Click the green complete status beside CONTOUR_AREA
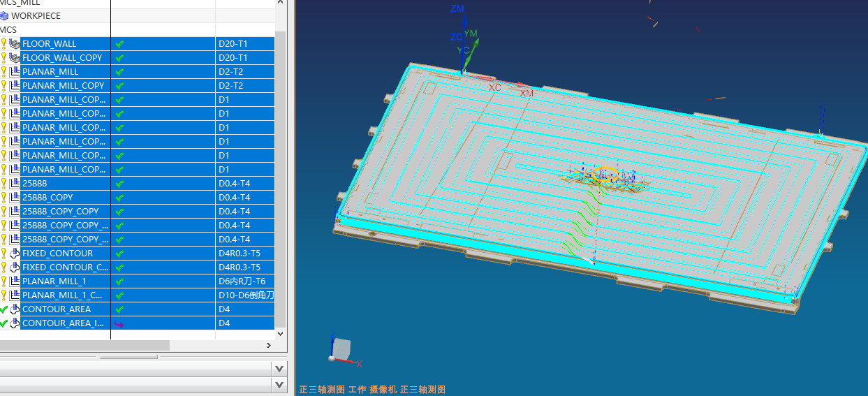This screenshot has height=396, width=868. pos(3,309)
